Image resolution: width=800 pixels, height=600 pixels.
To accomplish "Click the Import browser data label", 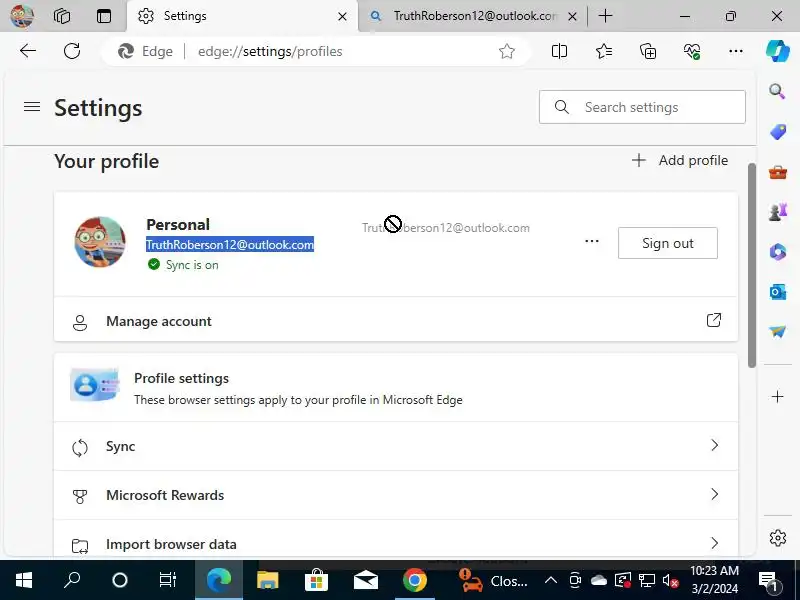I will click(171, 544).
